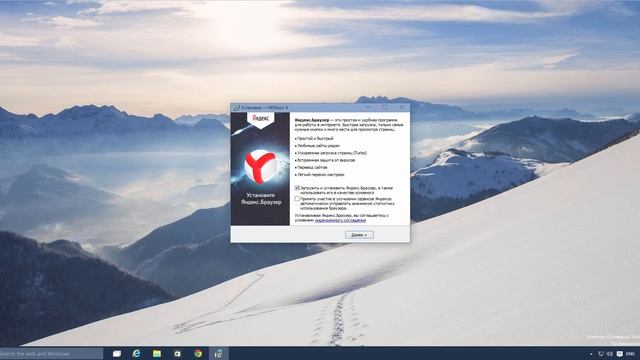Open the network tray icon
Image resolution: width=640 pixels, height=360 pixels.
pos(601,354)
